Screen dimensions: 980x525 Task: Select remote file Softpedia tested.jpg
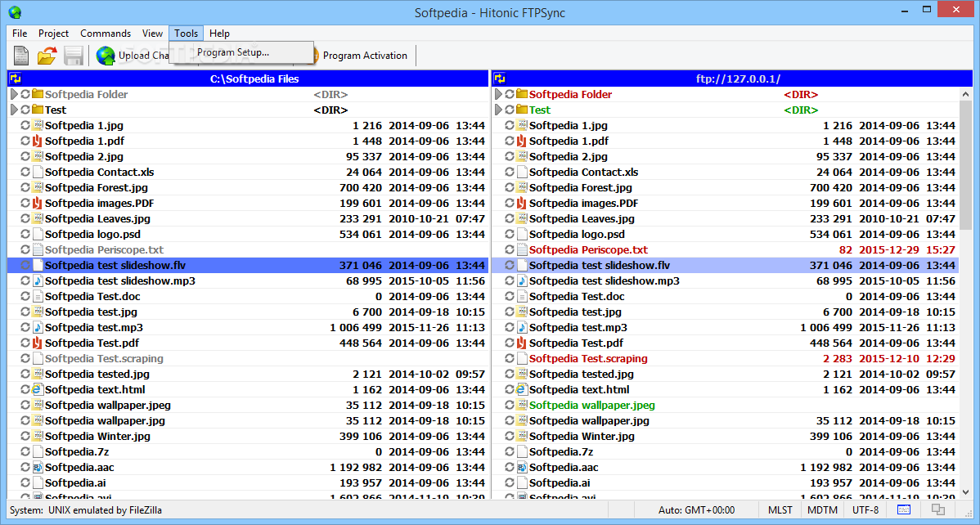click(x=725, y=375)
